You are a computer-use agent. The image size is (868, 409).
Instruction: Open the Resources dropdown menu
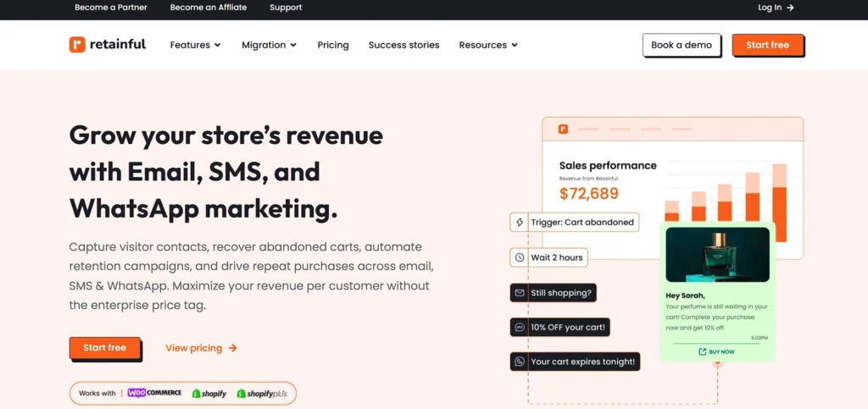[488, 45]
